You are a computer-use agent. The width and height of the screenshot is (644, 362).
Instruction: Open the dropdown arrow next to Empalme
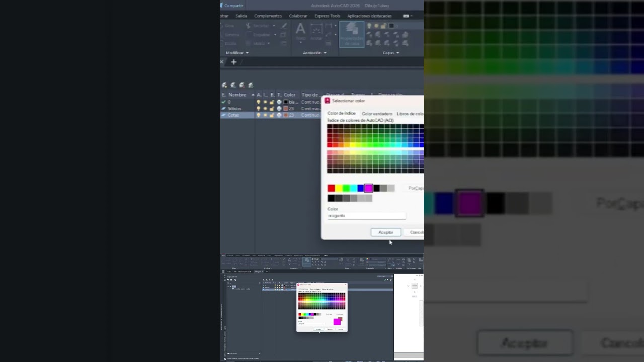[275, 35]
